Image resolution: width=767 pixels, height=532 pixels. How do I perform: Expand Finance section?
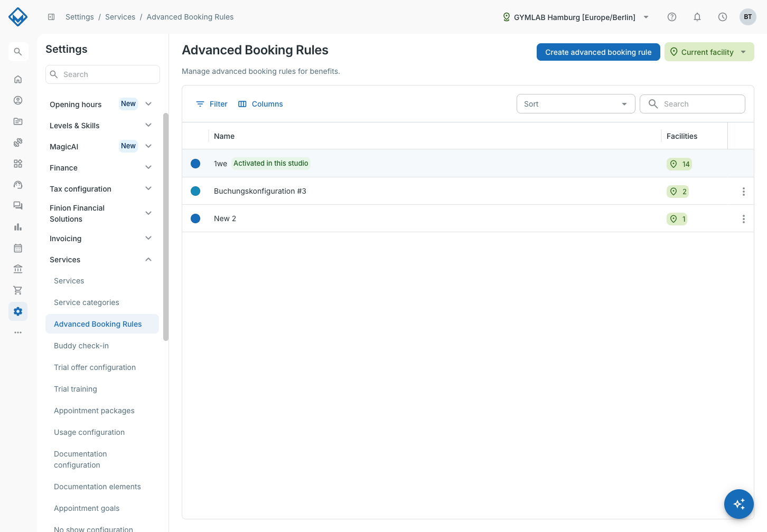(x=102, y=167)
